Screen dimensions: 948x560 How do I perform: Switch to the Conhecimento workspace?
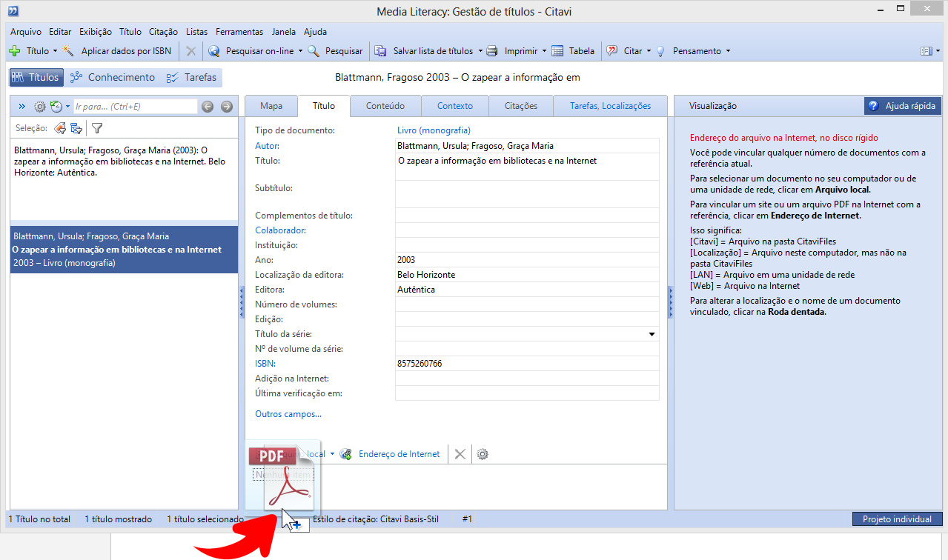(112, 77)
